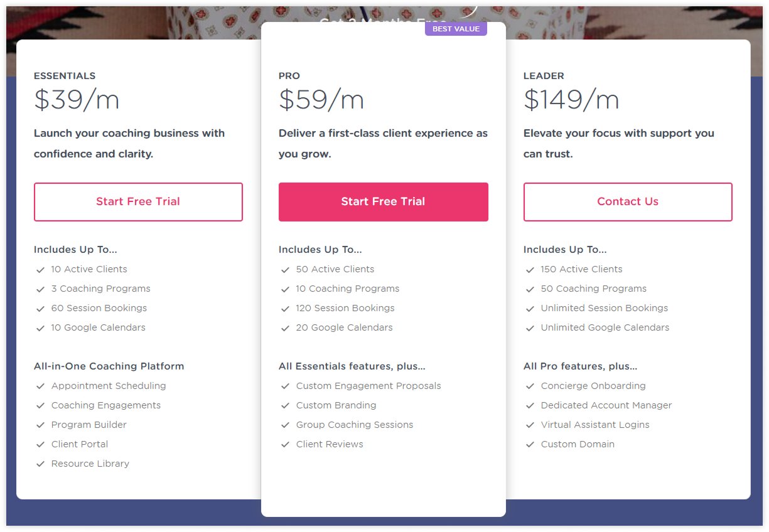Viewport: 769px width, 532px height.
Task: Click Group Coaching Sessions feature text
Action: (355, 425)
